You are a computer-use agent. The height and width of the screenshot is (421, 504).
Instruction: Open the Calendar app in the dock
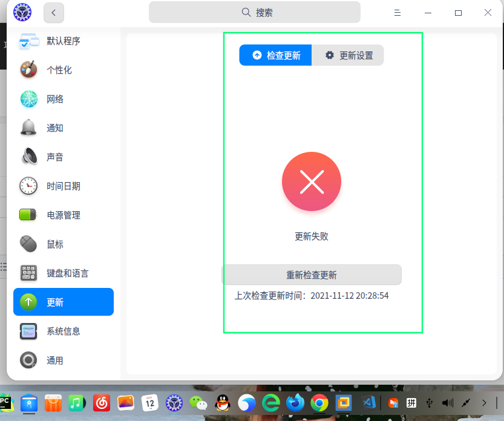150,403
